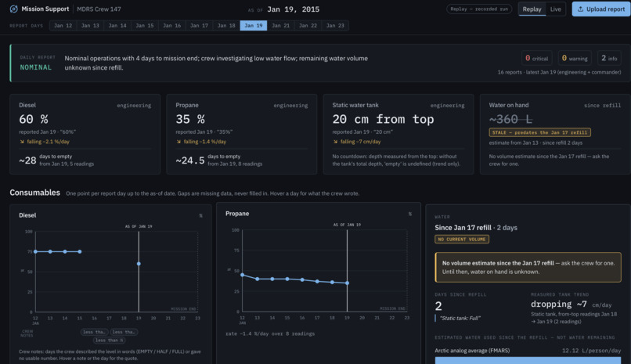The image size is (631, 364).
Task: Click the Static water tank falling arrow icon
Action: tap(335, 142)
